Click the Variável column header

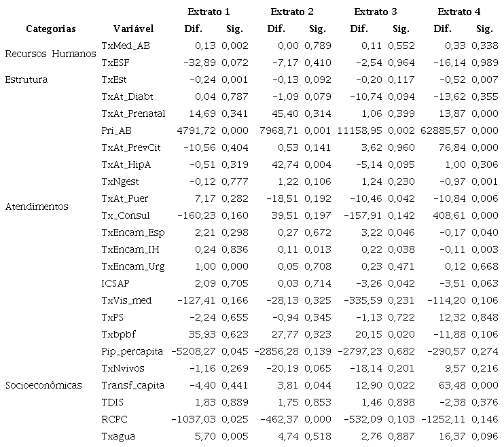coord(133,29)
